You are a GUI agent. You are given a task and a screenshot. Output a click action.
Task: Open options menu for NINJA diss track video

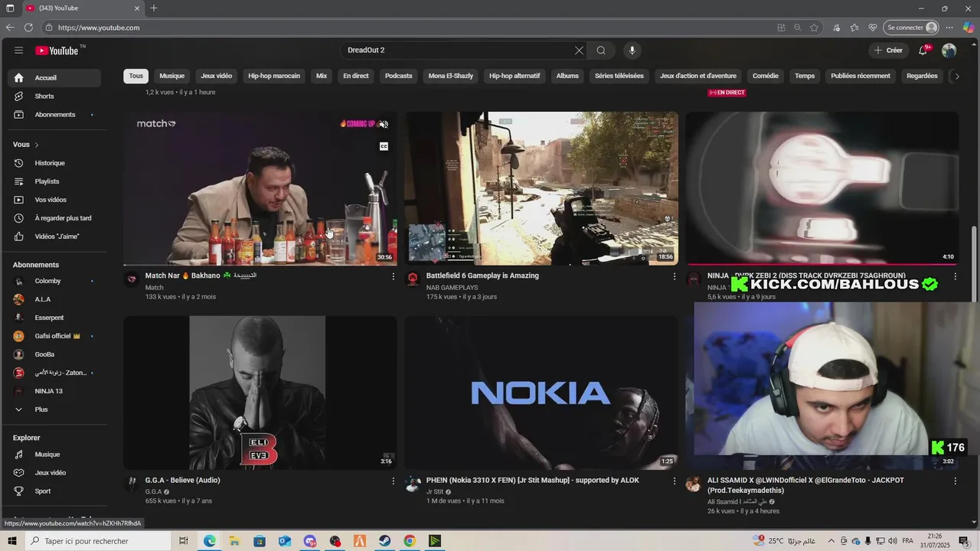pyautogui.click(x=955, y=276)
